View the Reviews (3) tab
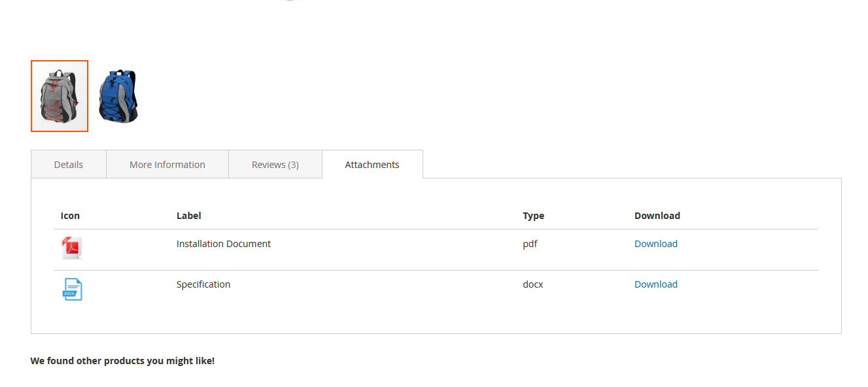Image resolution: width=868 pixels, height=387 pixels. [x=275, y=164]
